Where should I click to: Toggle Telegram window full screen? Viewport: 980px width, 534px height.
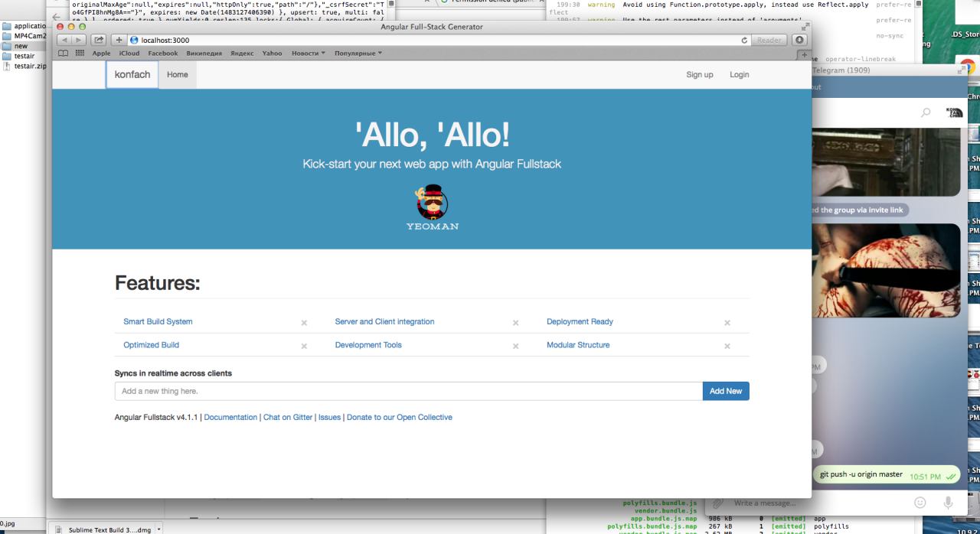pos(962,70)
